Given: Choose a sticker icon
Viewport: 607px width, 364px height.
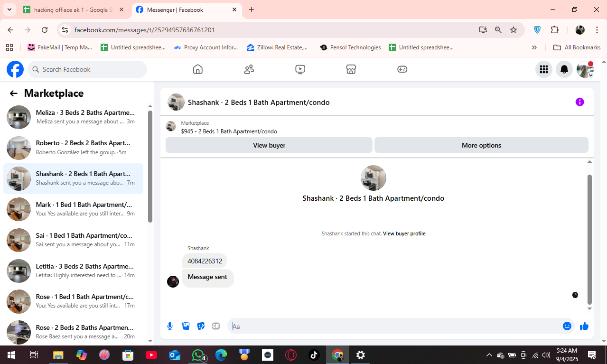Looking at the screenshot, I should (201, 326).
